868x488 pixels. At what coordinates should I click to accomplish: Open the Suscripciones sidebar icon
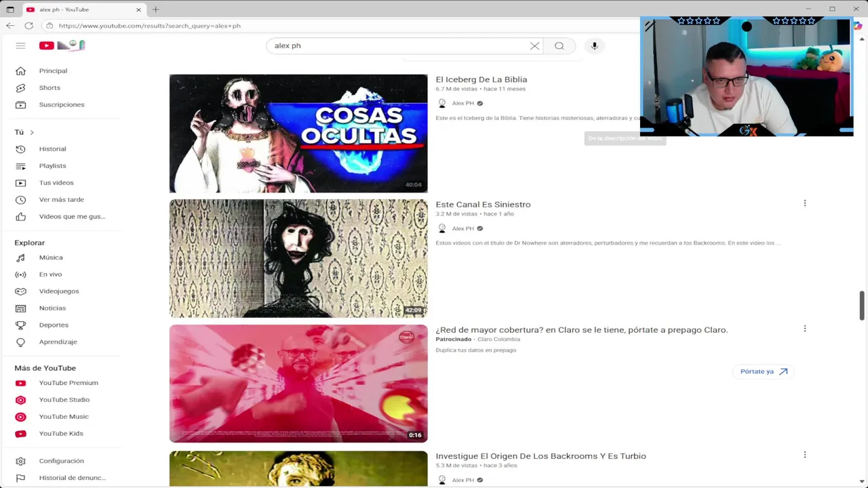coord(20,104)
